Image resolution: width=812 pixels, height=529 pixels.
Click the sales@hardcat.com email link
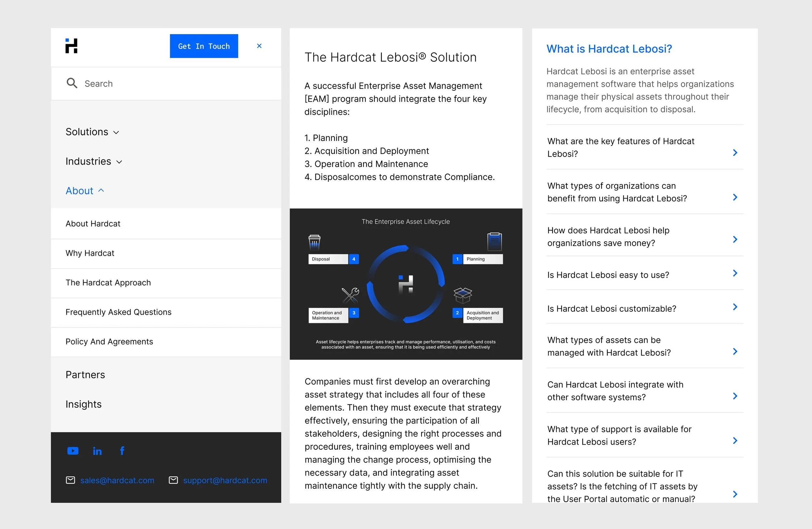coord(117,480)
